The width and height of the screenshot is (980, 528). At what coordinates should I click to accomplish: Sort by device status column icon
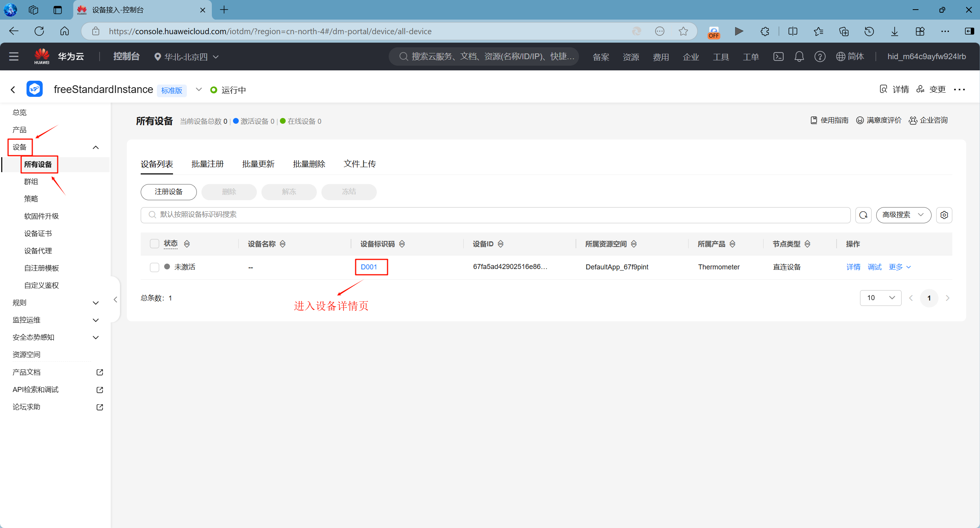(187, 244)
